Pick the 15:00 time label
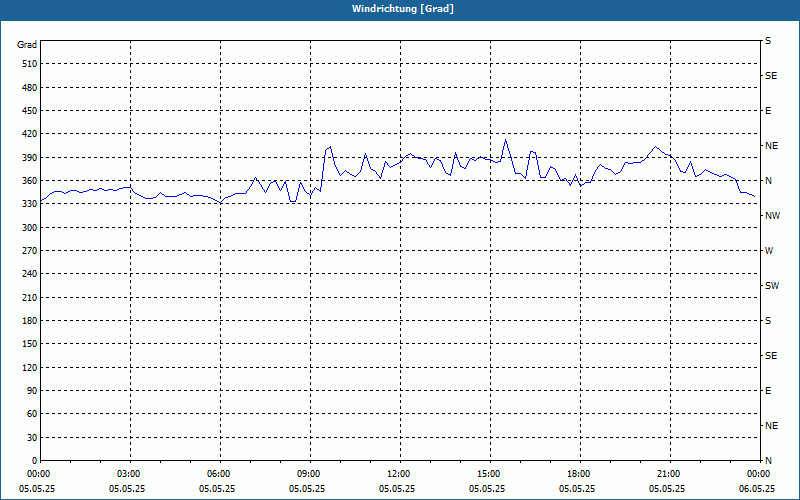This screenshot has width=800, height=500. [x=487, y=474]
